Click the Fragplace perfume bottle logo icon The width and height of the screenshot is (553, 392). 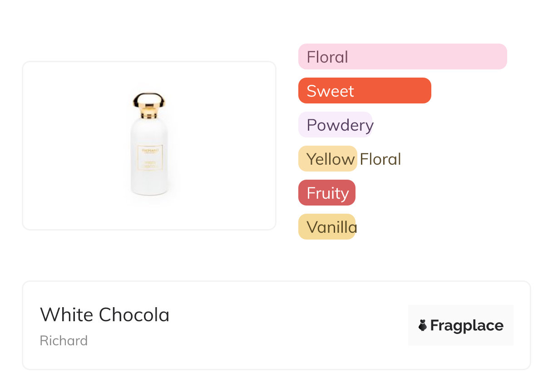423,325
